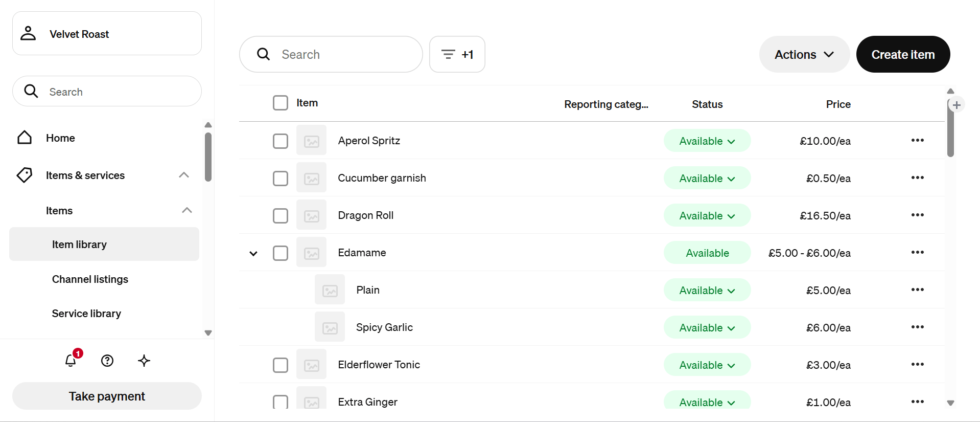The width and height of the screenshot is (980, 422).
Task: Open the more options menu for Elderflower Tonic
Action: click(x=918, y=364)
